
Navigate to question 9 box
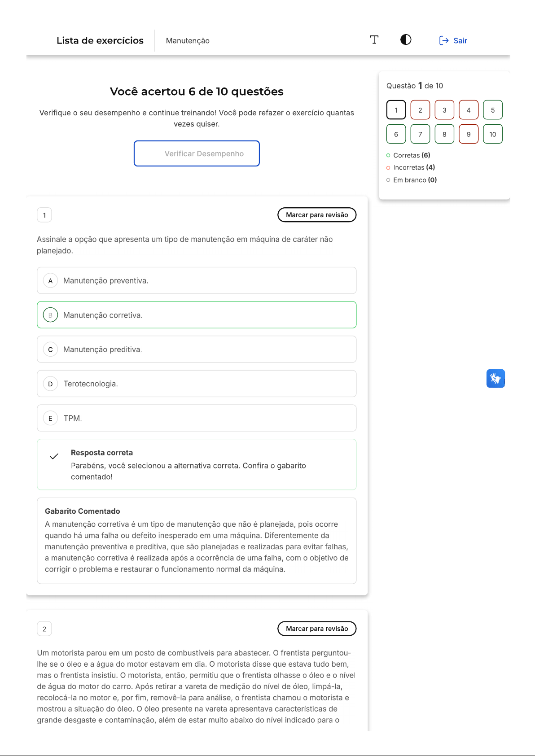[469, 134]
